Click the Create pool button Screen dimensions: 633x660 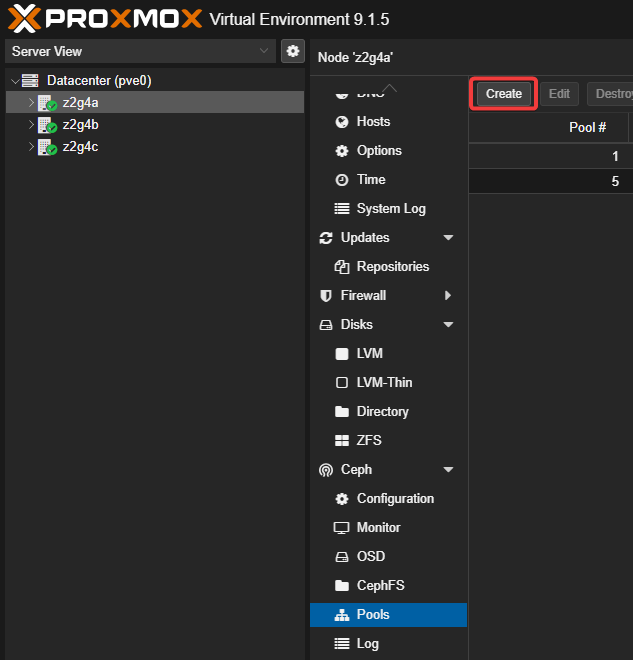coord(504,94)
